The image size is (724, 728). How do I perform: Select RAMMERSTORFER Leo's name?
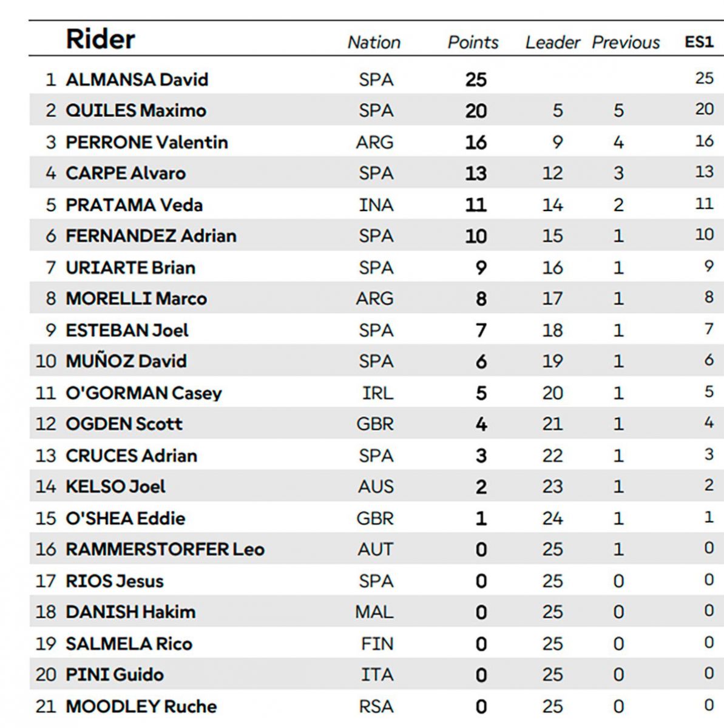pyautogui.click(x=164, y=550)
